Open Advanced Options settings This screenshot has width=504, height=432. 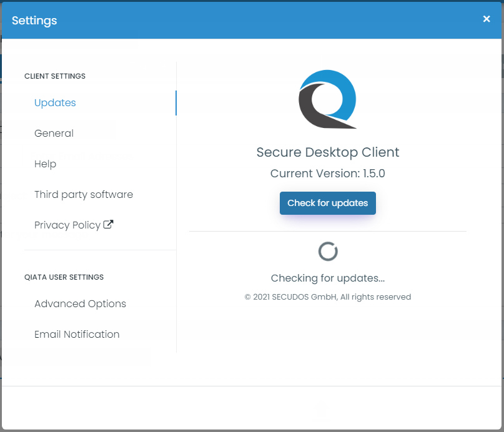click(80, 303)
